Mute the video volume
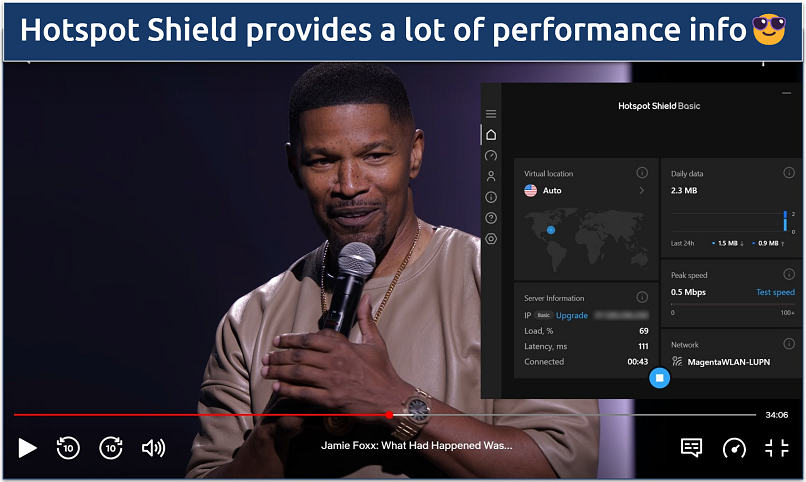This screenshot has height=482, width=806. (x=153, y=447)
